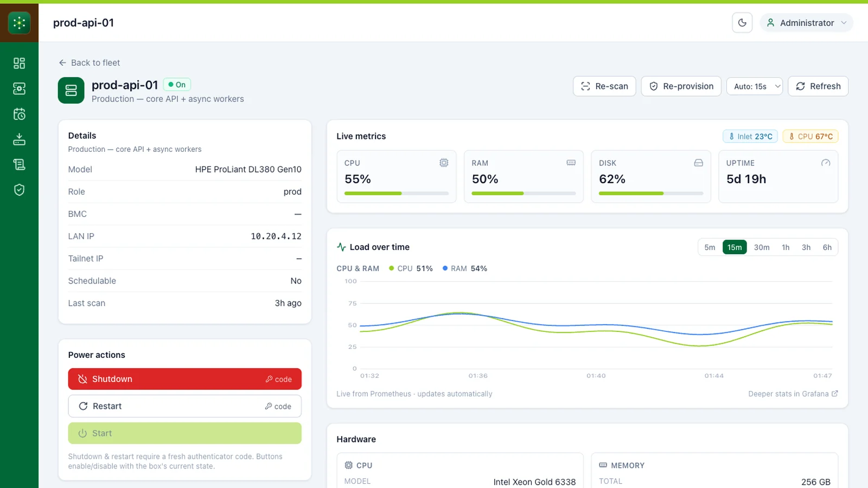Open the Administrator user menu
The width and height of the screenshot is (868, 488).
806,23
